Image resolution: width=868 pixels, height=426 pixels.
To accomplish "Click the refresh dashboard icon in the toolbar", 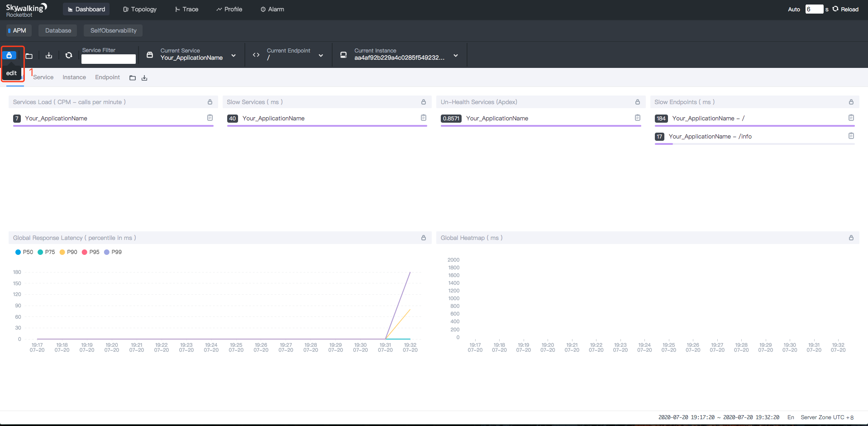I will coord(69,55).
